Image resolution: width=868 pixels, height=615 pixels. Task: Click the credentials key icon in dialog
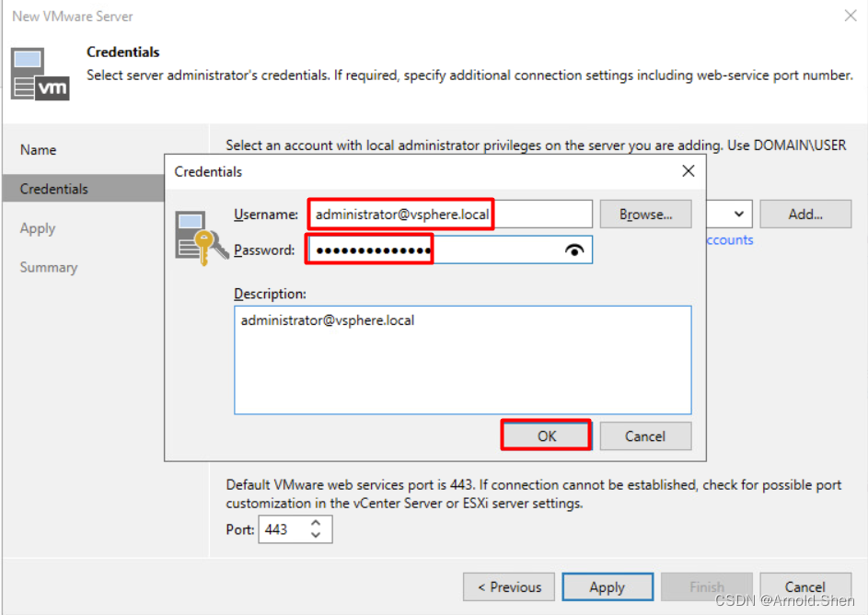(202, 238)
